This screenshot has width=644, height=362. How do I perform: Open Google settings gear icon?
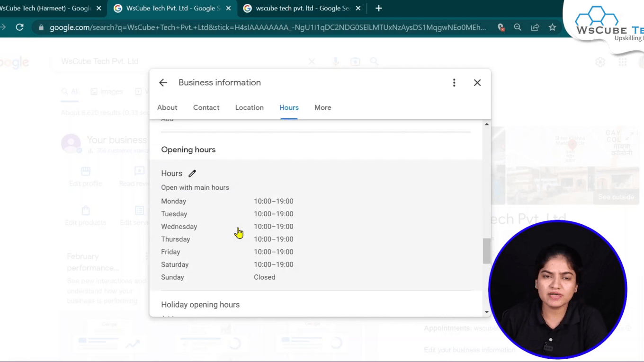click(600, 62)
